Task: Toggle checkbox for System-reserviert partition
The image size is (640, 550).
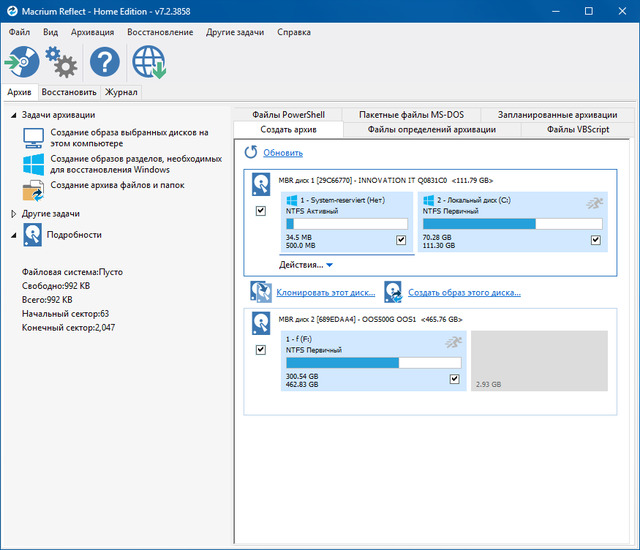Action: click(x=401, y=240)
